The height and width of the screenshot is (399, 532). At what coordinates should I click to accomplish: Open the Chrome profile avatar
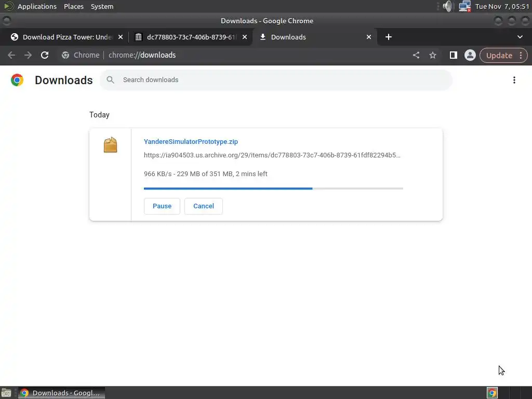pos(470,55)
